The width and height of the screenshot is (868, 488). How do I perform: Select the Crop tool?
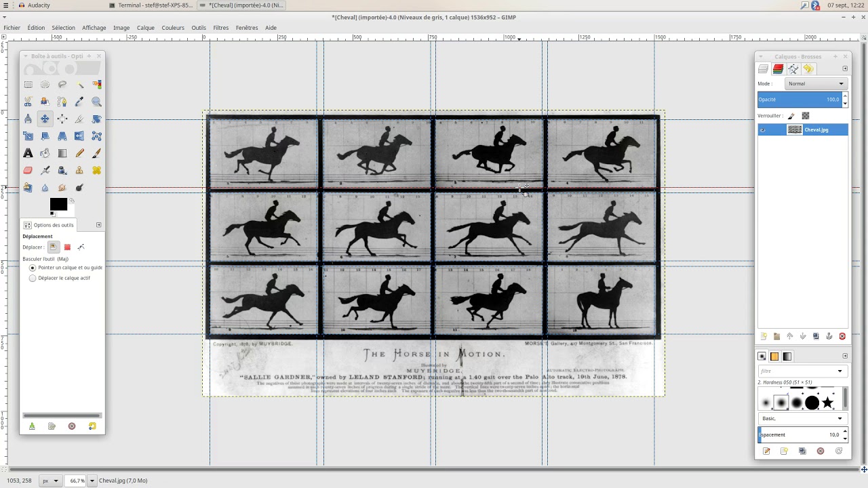[x=79, y=119]
